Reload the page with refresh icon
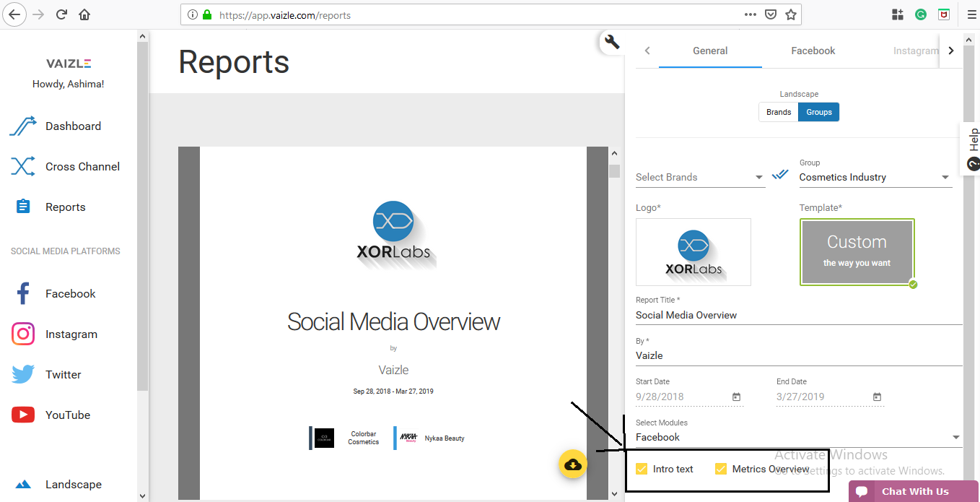This screenshot has width=980, height=502. tap(62, 14)
